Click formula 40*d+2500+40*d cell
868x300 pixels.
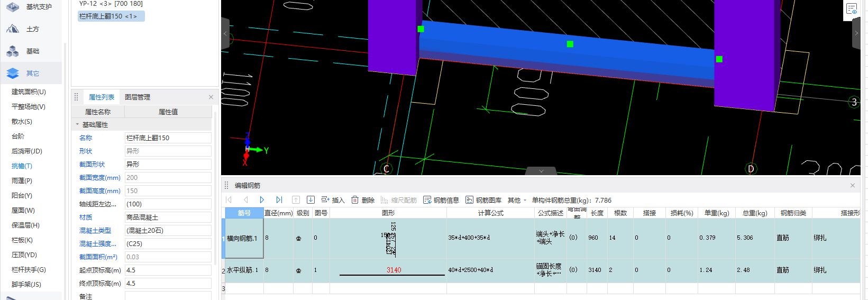pyautogui.click(x=491, y=270)
